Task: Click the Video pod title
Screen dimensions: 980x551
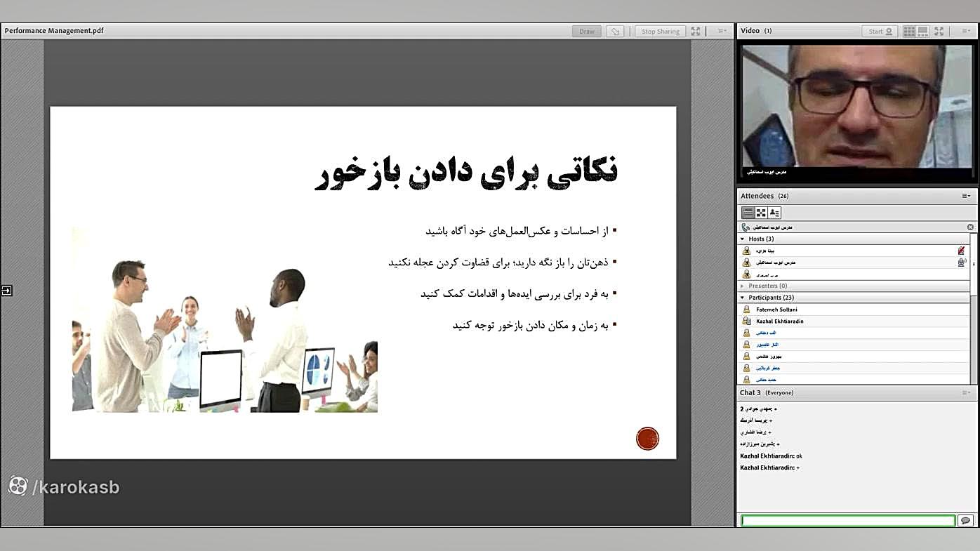Action: pos(750,31)
